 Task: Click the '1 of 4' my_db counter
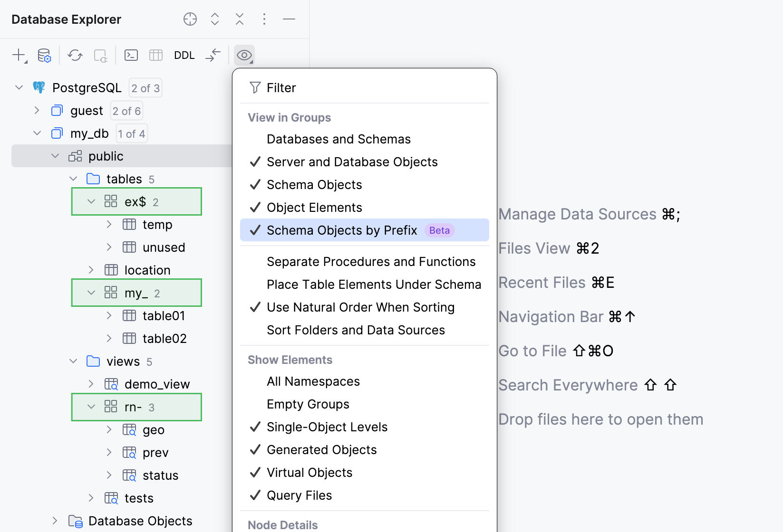(132, 133)
